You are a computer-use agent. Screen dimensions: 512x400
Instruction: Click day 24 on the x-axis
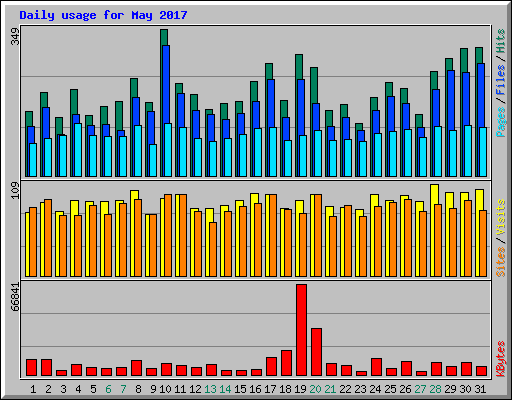(x=375, y=389)
